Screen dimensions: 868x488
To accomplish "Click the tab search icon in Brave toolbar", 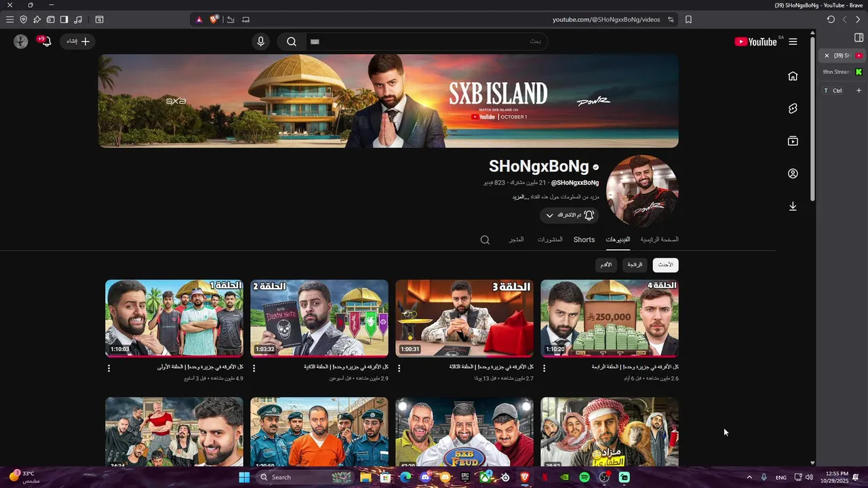I will [99, 20].
